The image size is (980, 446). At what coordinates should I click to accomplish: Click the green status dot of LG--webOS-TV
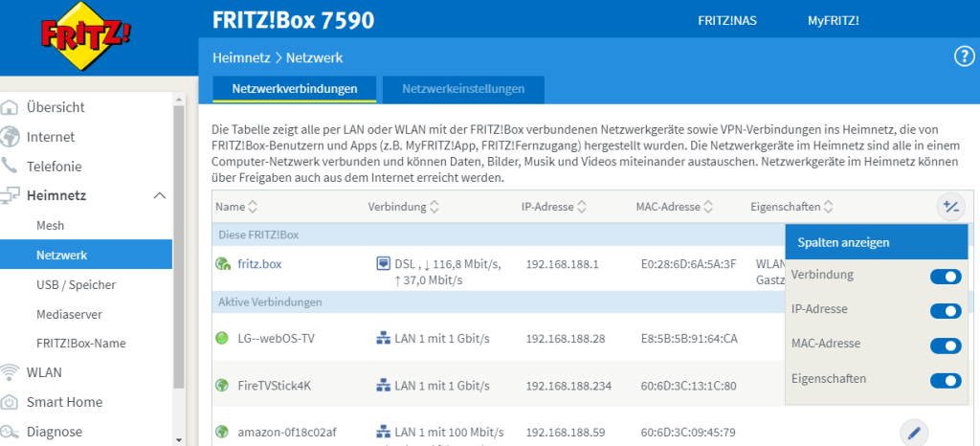coord(222,339)
